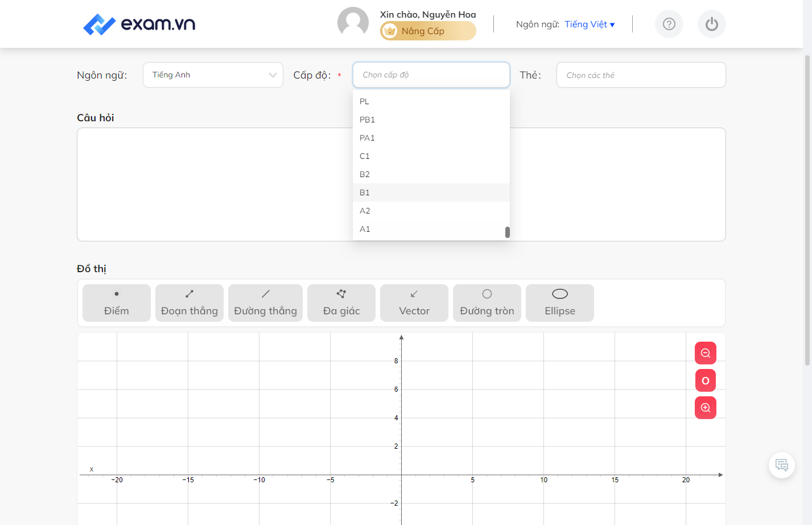812x525 pixels.
Task: Click the page vertical scrollbar
Action: click(x=807, y=211)
